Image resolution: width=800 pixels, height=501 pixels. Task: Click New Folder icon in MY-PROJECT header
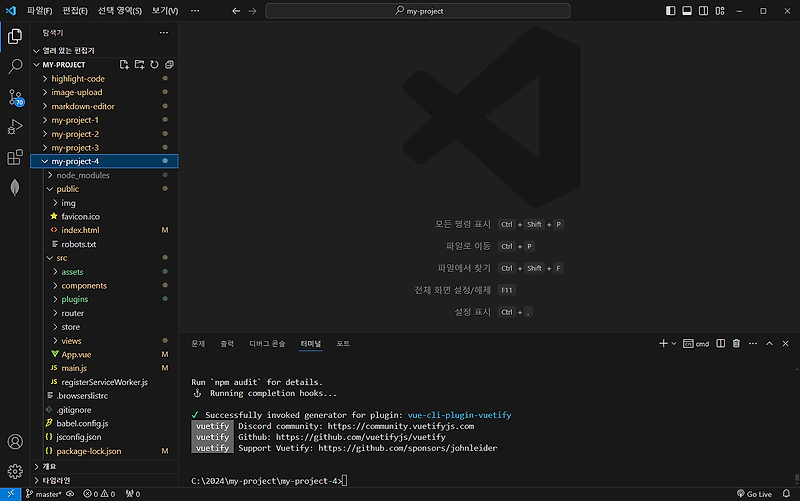point(139,65)
